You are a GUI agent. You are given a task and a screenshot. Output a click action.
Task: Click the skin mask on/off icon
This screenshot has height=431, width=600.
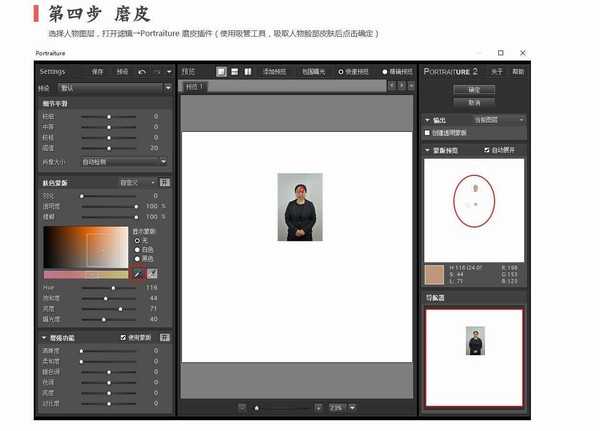[x=165, y=183]
